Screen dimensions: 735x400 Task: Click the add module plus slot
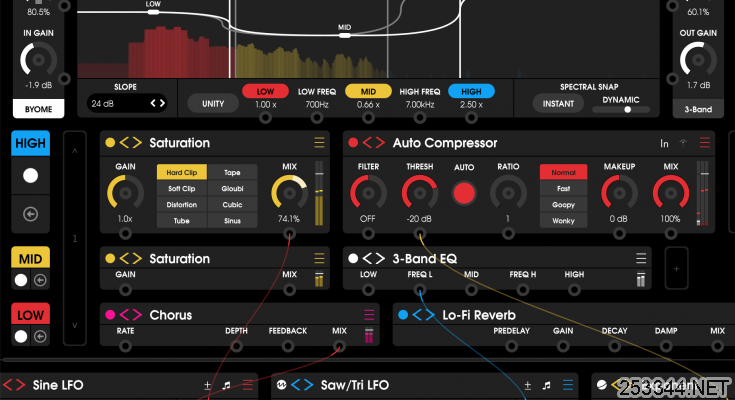click(x=676, y=269)
